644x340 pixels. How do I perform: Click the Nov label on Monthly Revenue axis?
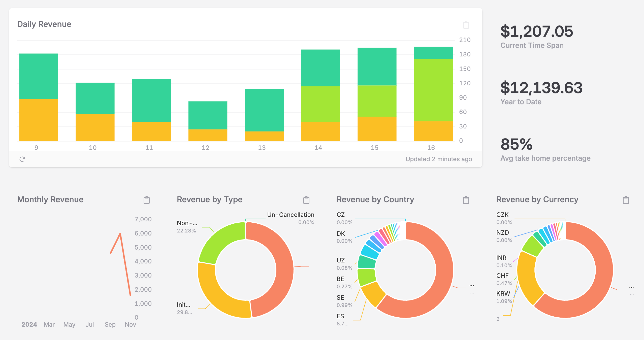point(130,324)
